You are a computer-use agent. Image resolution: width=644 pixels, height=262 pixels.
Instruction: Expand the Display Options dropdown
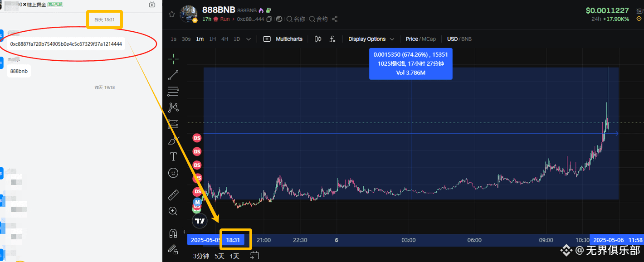[x=371, y=39]
